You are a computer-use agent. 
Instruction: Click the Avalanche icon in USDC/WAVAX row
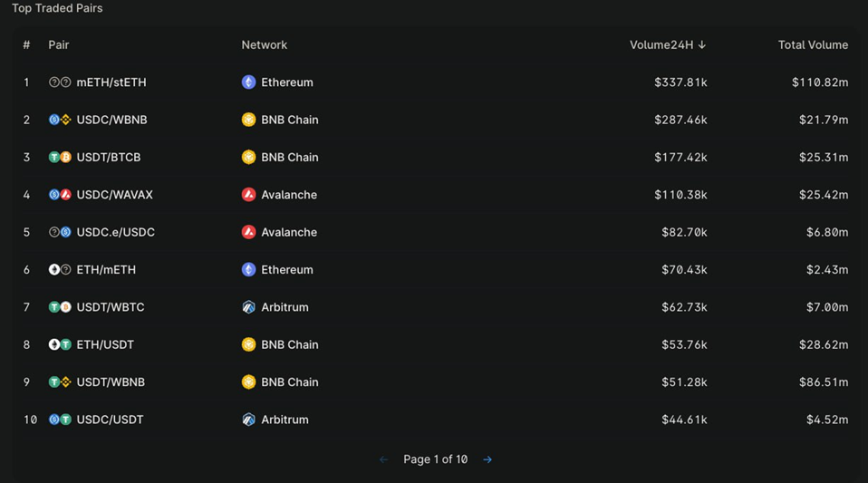click(248, 195)
